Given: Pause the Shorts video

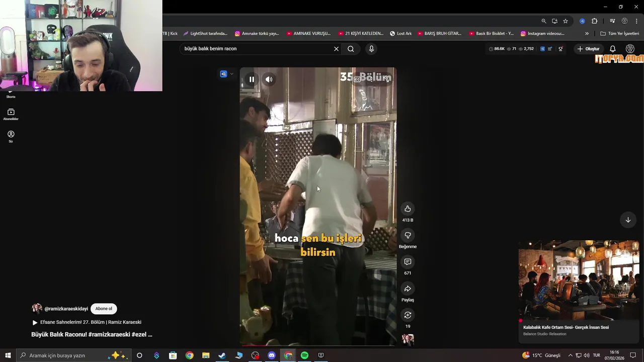Looking at the screenshot, I should (252, 79).
